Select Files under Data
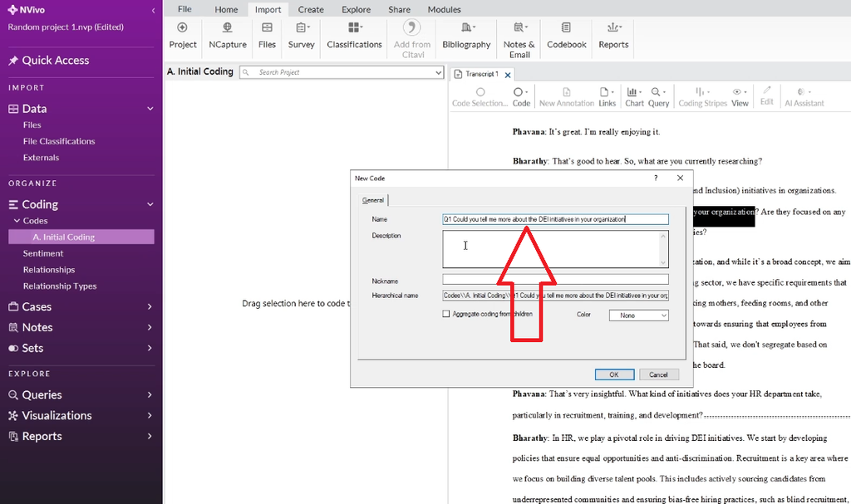 coord(32,125)
